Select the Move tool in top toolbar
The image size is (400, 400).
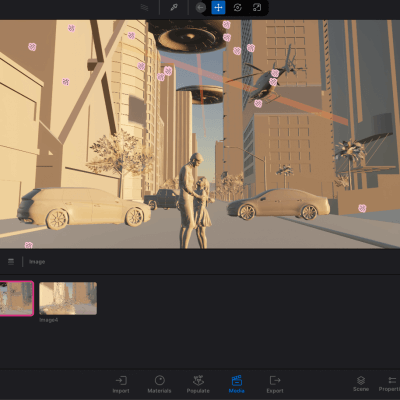click(218, 8)
